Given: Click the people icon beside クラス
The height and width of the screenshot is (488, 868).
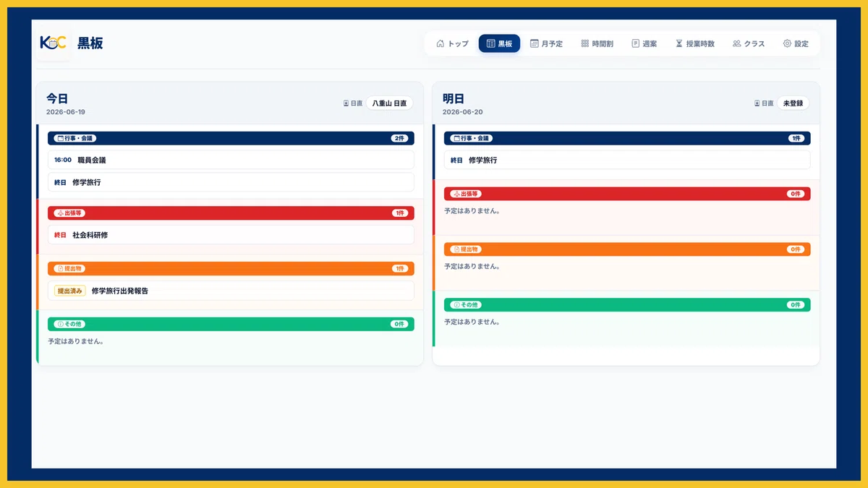Looking at the screenshot, I should click(736, 43).
